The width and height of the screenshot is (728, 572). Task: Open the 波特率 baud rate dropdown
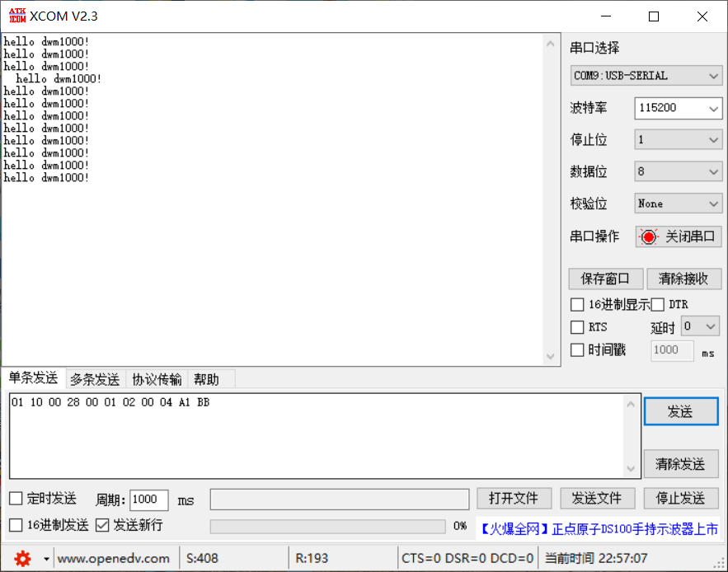point(679,108)
